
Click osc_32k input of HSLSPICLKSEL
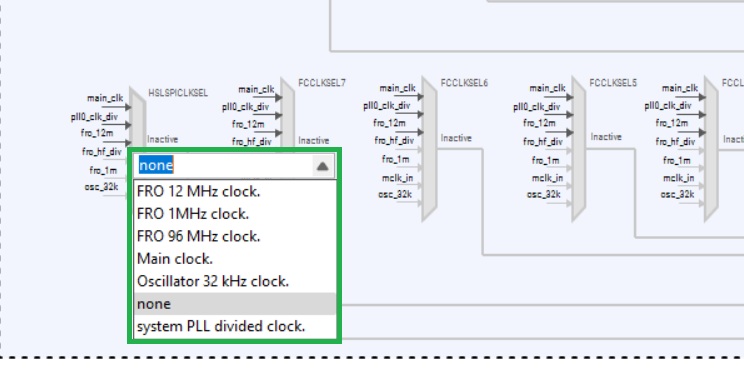[102, 187]
